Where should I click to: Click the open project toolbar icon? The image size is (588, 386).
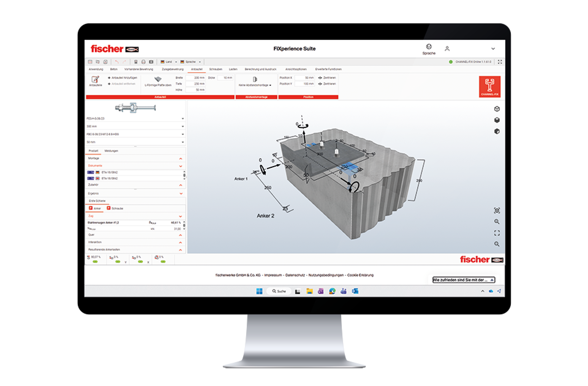(98, 62)
